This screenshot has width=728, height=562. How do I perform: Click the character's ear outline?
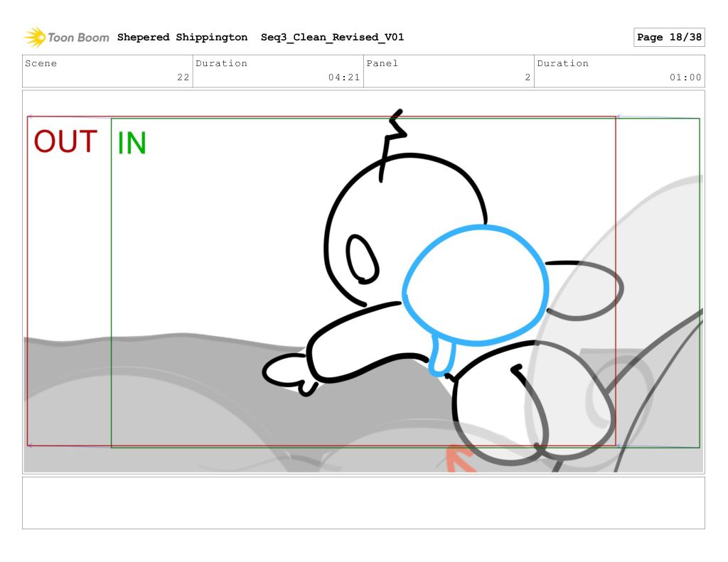click(362, 258)
